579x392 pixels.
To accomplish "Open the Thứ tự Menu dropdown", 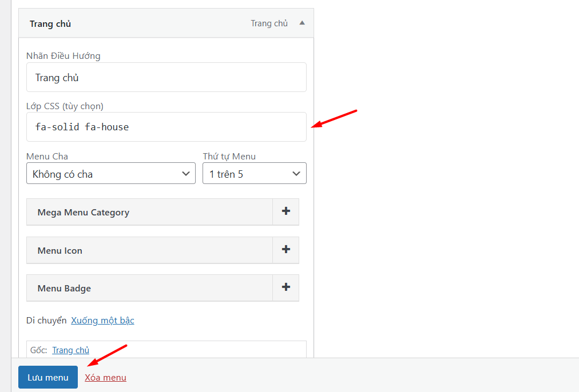I will pos(254,174).
